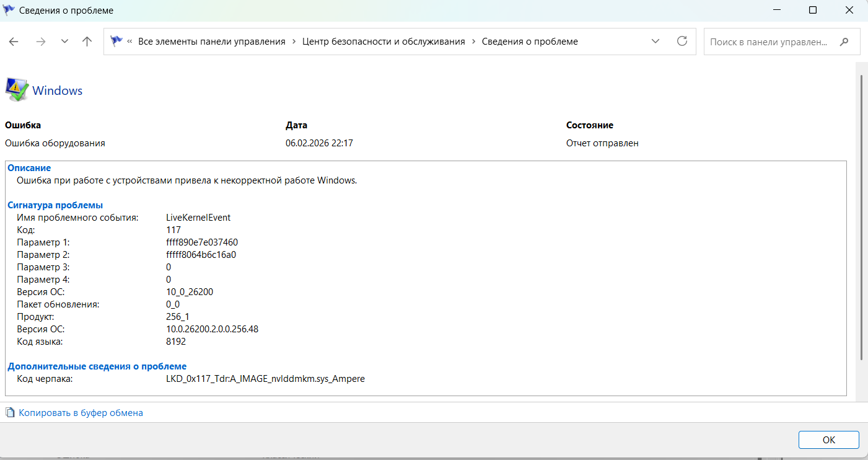Click the copy icon beside 'Копировать в буфер обмена'

tap(11, 413)
